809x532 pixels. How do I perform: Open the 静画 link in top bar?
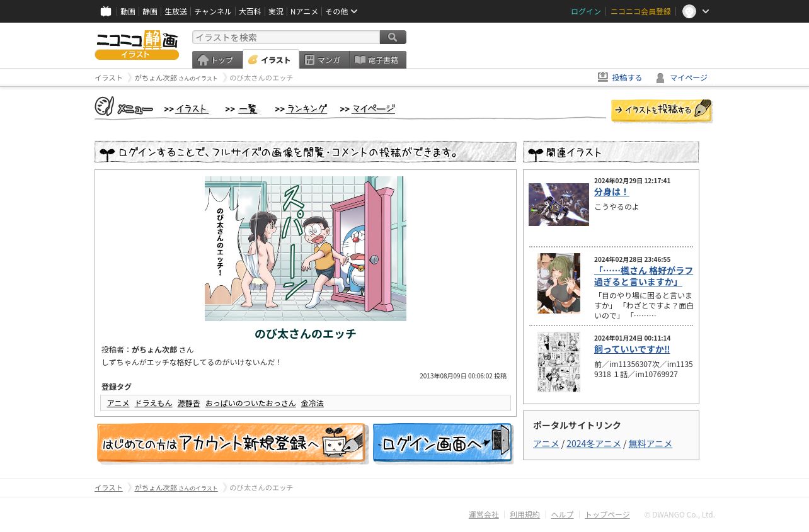click(150, 11)
